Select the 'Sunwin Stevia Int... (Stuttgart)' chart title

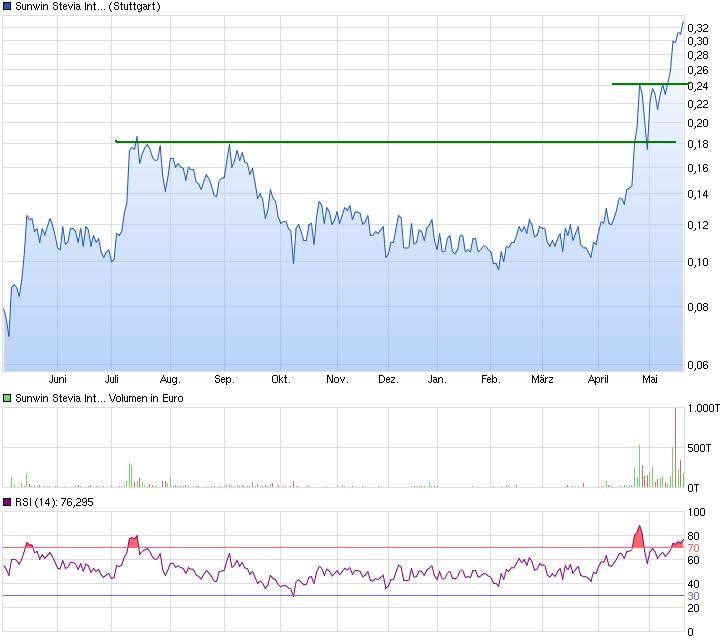click(x=88, y=6)
